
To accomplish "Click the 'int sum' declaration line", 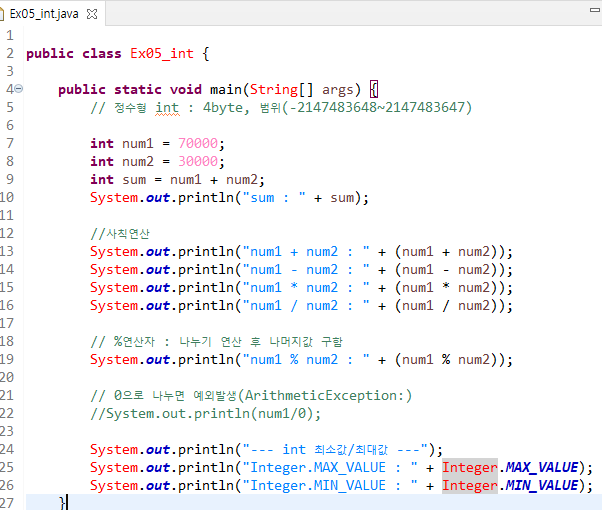I will pyautogui.click(x=177, y=179).
